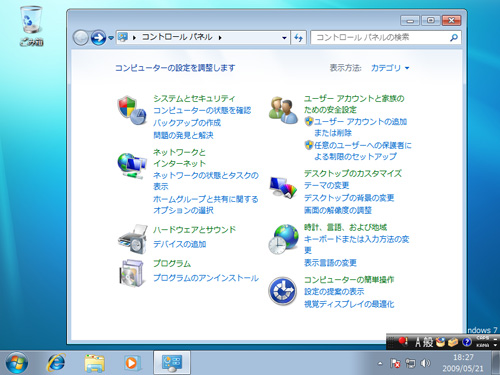
Task: Click テーマの変更 link
Action: (x=326, y=185)
